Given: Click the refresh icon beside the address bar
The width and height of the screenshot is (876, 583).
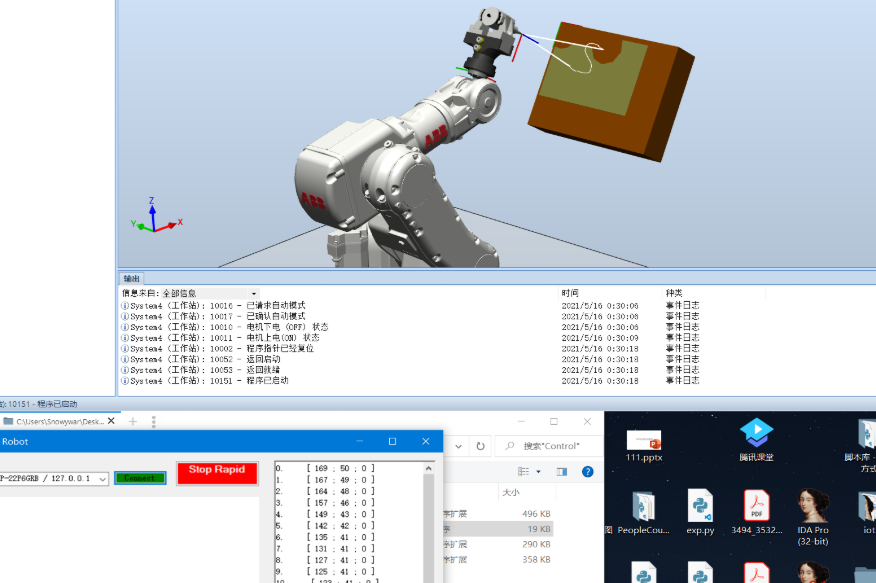Looking at the screenshot, I should point(480,446).
